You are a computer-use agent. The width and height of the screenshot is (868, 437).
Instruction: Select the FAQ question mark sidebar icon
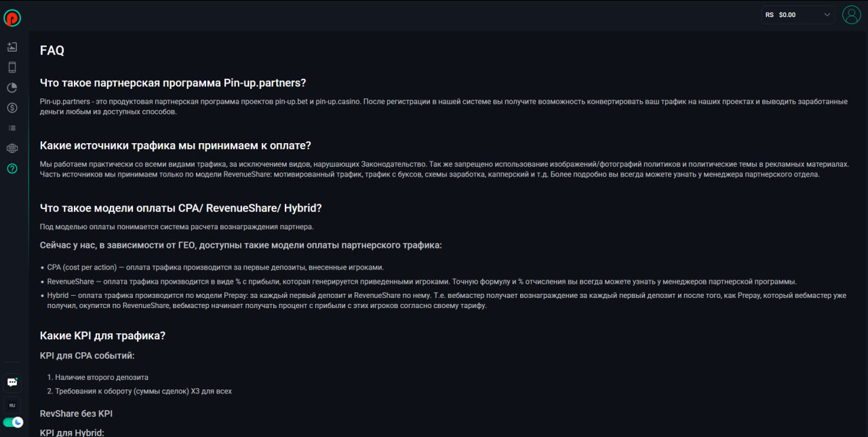(12, 168)
